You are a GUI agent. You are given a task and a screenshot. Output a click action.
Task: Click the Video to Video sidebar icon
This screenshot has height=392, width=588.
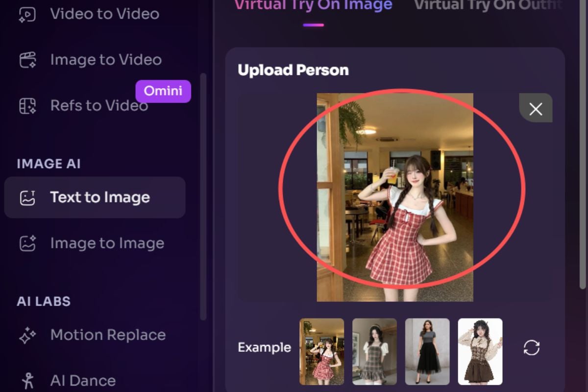pyautogui.click(x=27, y=14)
